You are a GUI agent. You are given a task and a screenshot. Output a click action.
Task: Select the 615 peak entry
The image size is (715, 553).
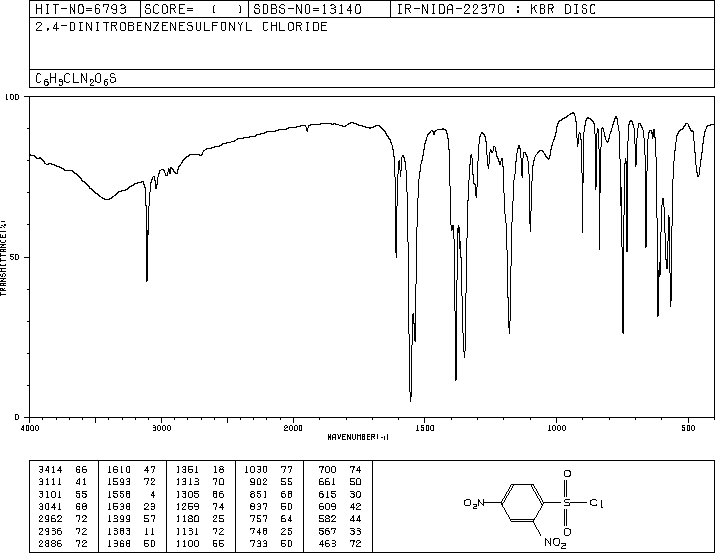tap(340, 494)
